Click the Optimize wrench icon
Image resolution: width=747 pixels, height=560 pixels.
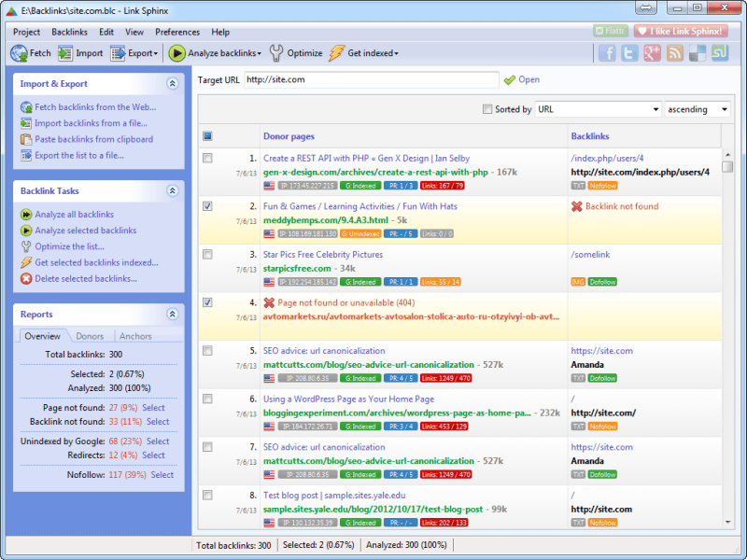click(276, 53)
